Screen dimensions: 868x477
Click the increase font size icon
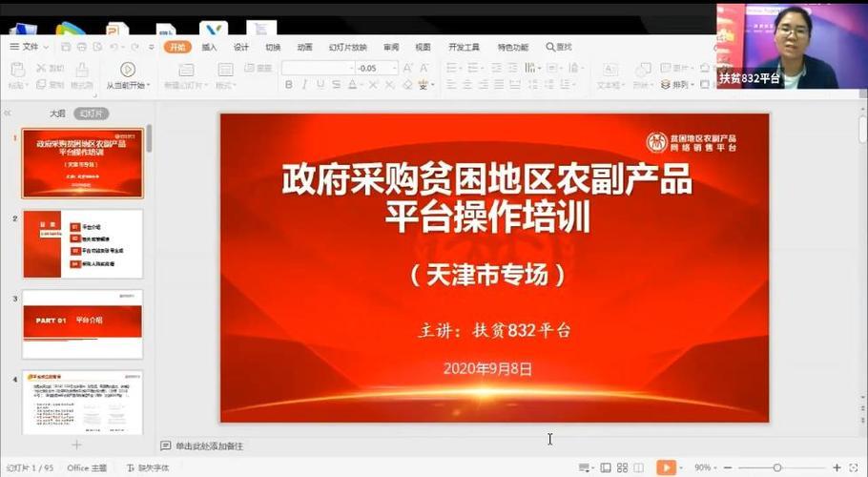tap(408, 68)
